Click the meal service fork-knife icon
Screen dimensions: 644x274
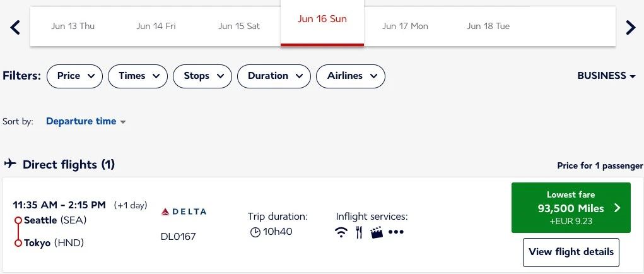point(359,232)
